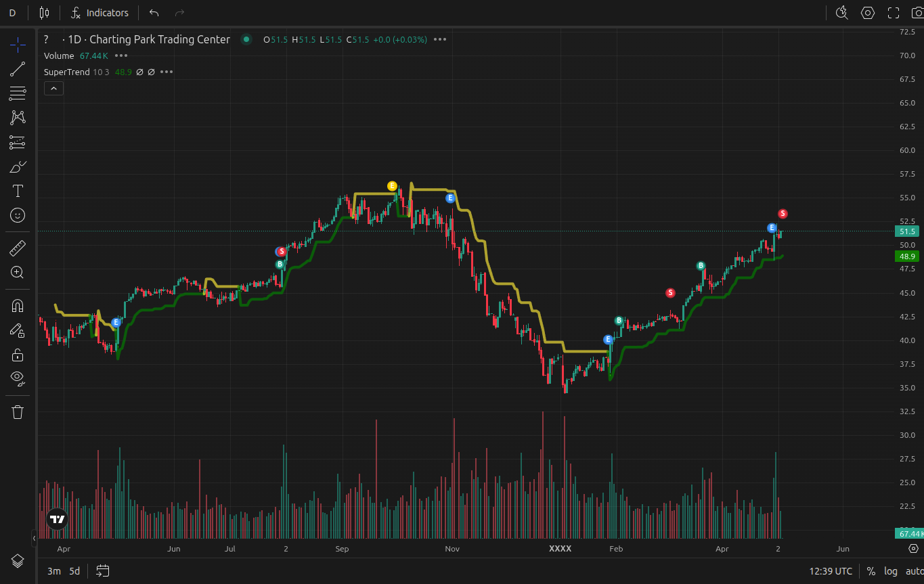Open the D timeframe interval dropdown

pyautogui.click(x=12, y=13)
